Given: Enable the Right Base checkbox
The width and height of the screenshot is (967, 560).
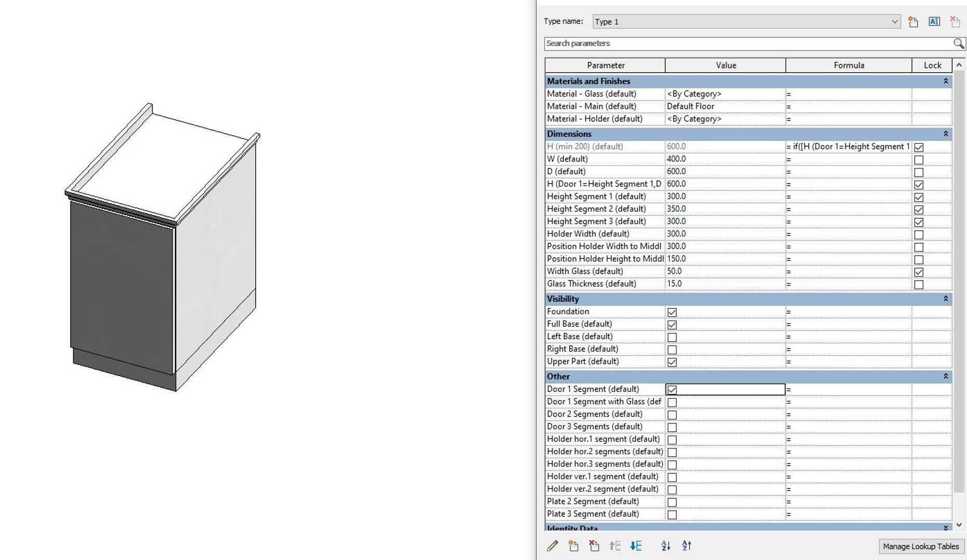Looking at the screenshot, I should tap(672, 349).
